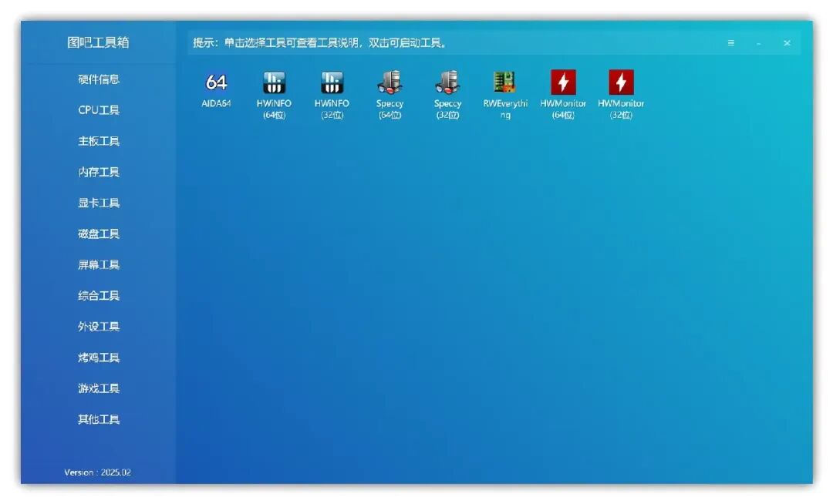Launch Speccy (64位)
The width and height of the screenshot is (833, 504).
390,85
